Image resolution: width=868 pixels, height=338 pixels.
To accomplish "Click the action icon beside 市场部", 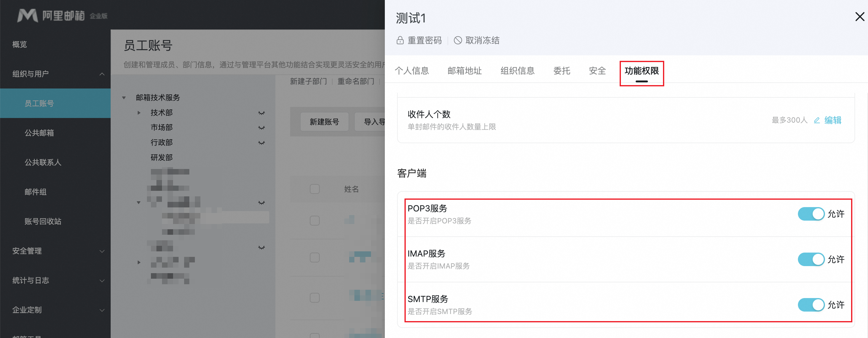I will (x=261, y=128).
